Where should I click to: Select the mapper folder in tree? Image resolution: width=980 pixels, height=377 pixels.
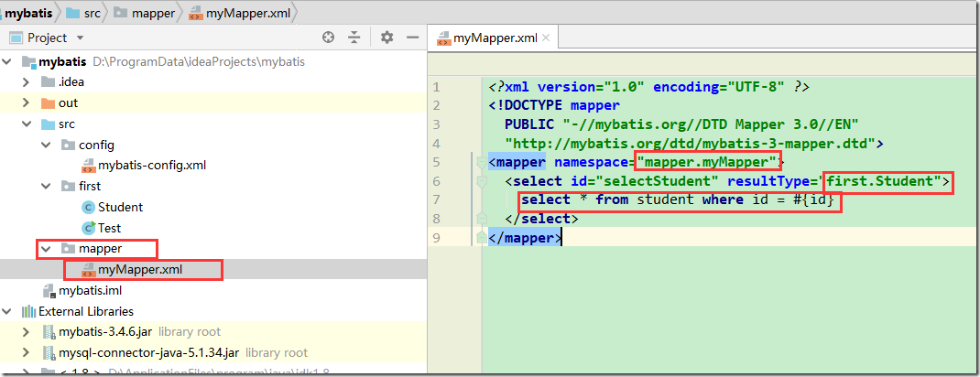tap(100, 248)
